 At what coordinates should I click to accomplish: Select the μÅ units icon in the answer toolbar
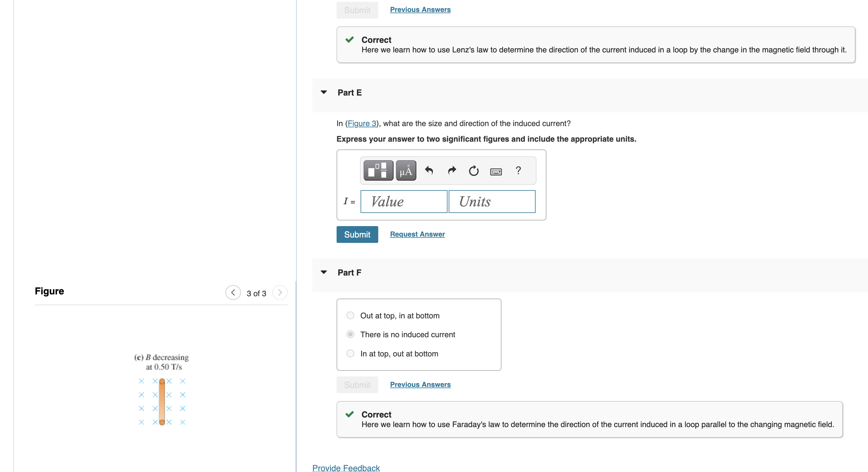pos(406,170)
